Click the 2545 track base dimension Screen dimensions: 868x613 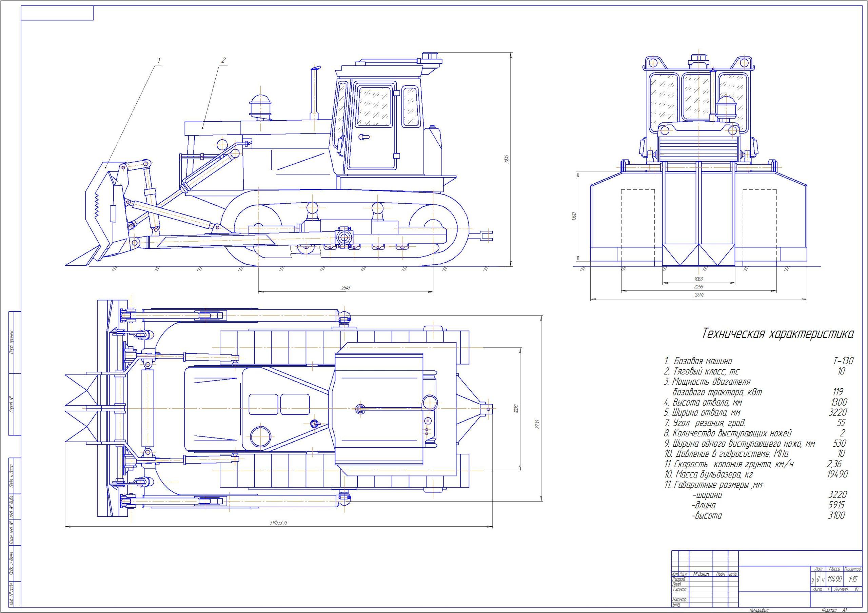[346, 287]
